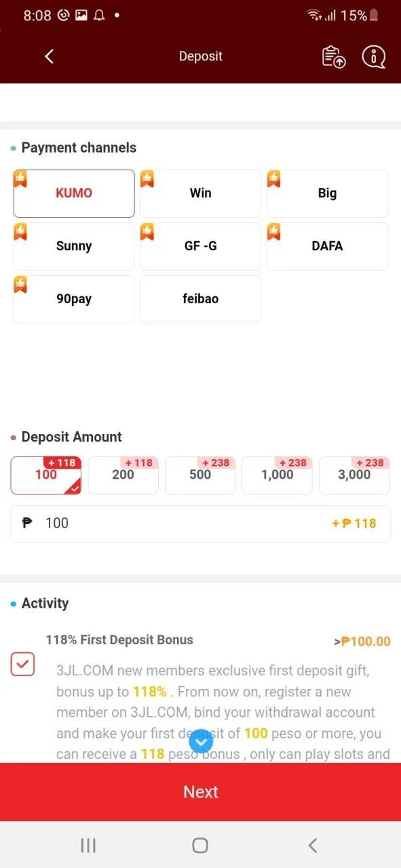Select 1,000 deposit amount
Screen dimensions: 401x868
[277, 475]
